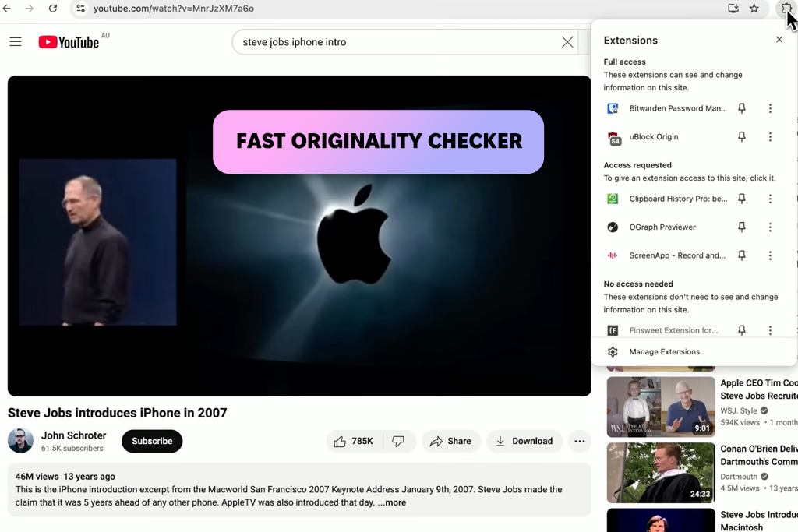Open uBlock Origin extension

coord(654,137)
